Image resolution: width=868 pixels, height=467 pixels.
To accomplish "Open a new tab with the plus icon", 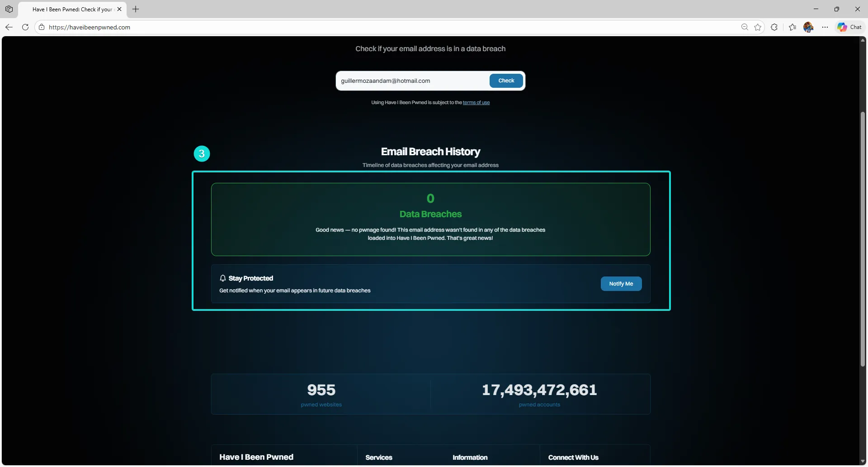I will (x=136, y=9).
